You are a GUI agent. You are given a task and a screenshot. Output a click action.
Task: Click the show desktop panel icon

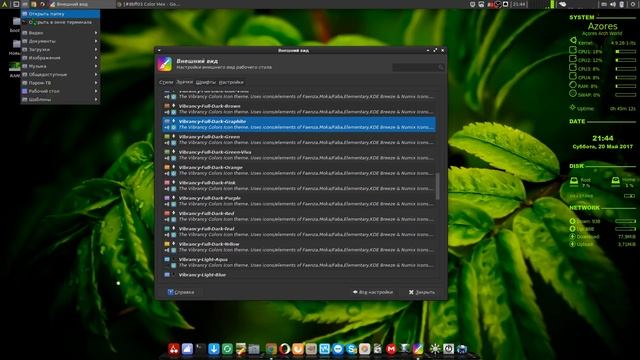(x=16, y=4)
